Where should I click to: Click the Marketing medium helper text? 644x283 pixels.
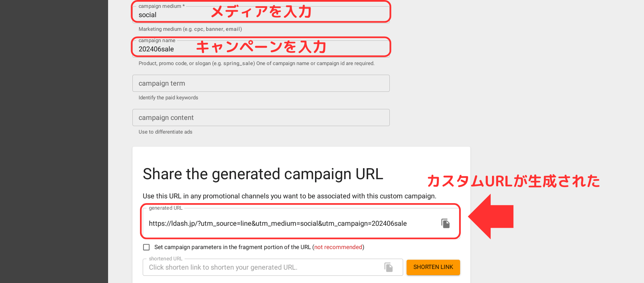[190, 29]
